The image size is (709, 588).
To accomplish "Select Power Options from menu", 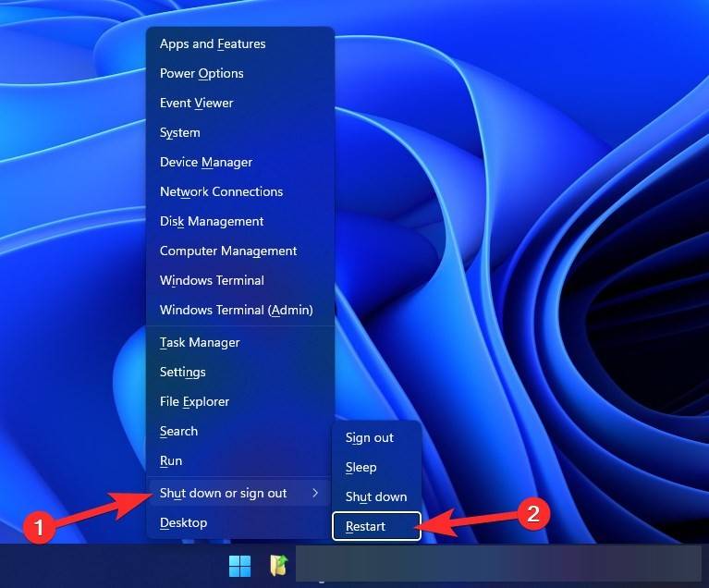I will (240, 73).
